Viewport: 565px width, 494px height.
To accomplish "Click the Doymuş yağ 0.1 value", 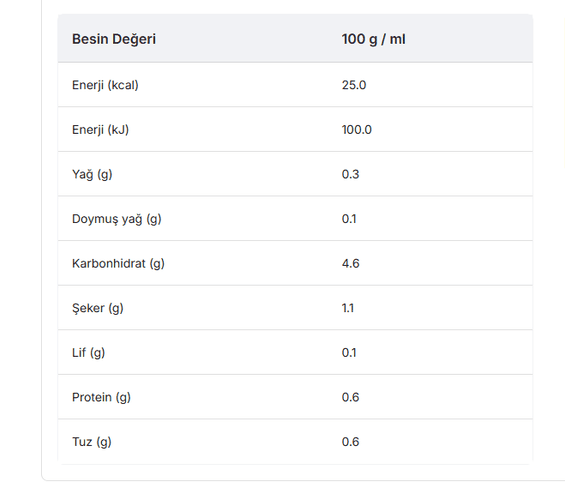I will pos(349,219).
